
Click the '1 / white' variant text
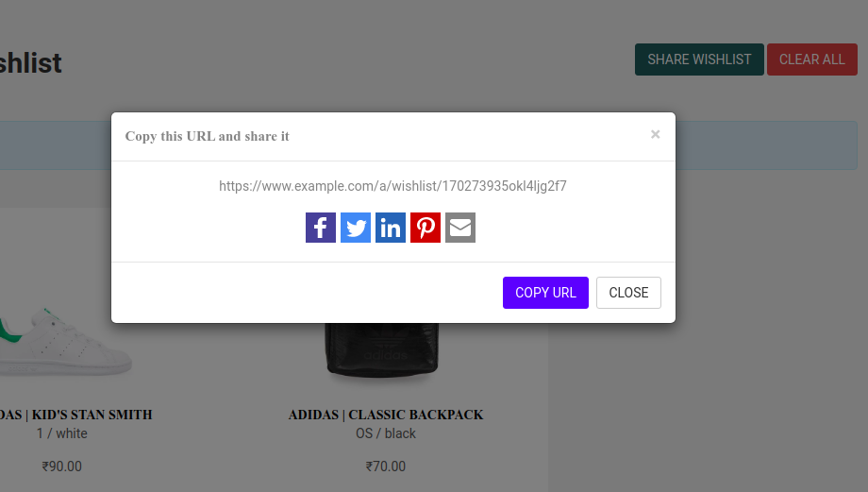click(x=62, y=433)
